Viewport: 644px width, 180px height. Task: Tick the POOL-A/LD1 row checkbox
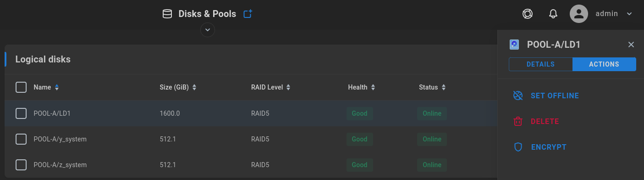click(x=21, y=113)
